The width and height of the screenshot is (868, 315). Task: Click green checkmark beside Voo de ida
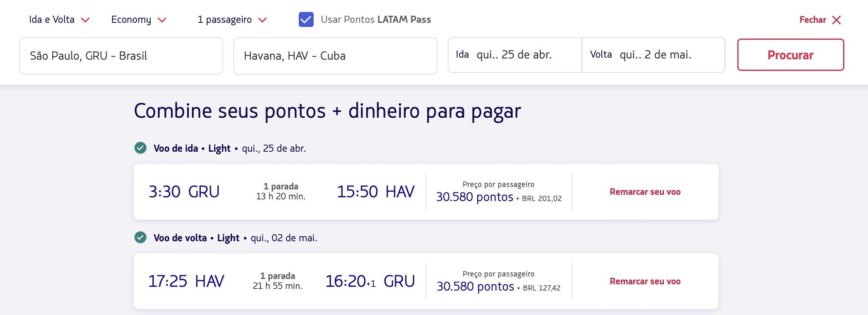pos(140,148)
